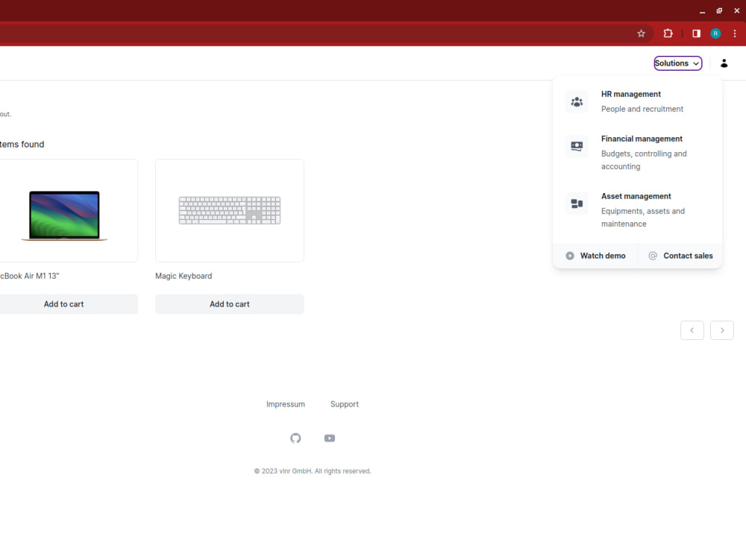Click the Asset management icon

(x=577, y=204)
